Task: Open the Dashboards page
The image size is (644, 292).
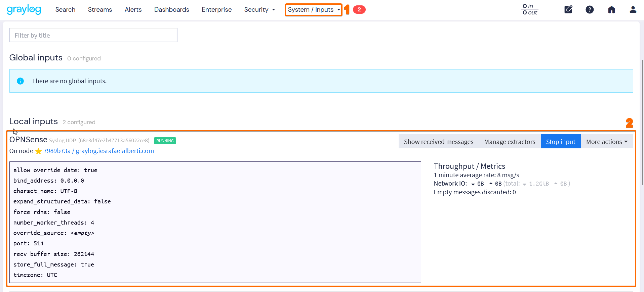Action: pyautogui.click(x=171, y=10)
